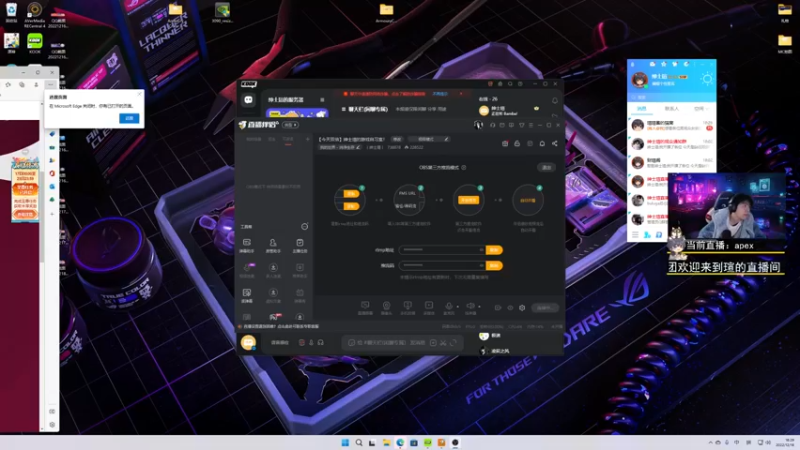Add video playback source in bottom toolbar
The image size is (800, 450).
[429, 307]
